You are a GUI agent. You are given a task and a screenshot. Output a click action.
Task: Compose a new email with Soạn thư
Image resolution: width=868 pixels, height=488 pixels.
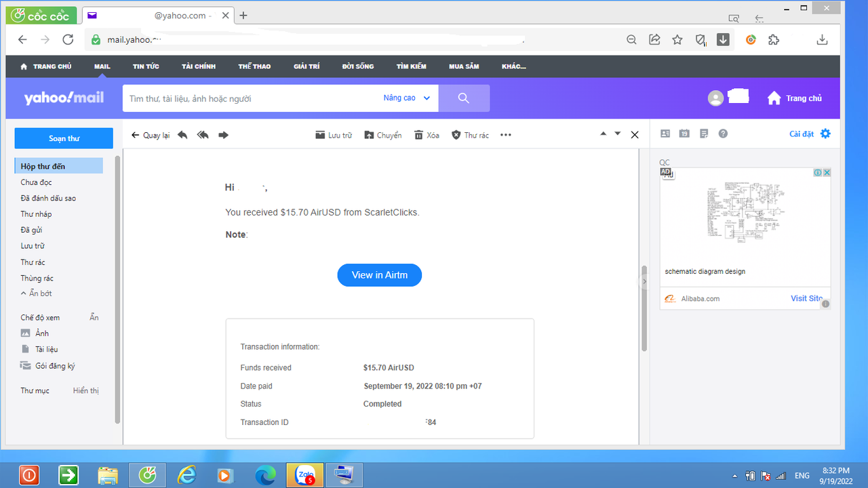pos(64,138)
